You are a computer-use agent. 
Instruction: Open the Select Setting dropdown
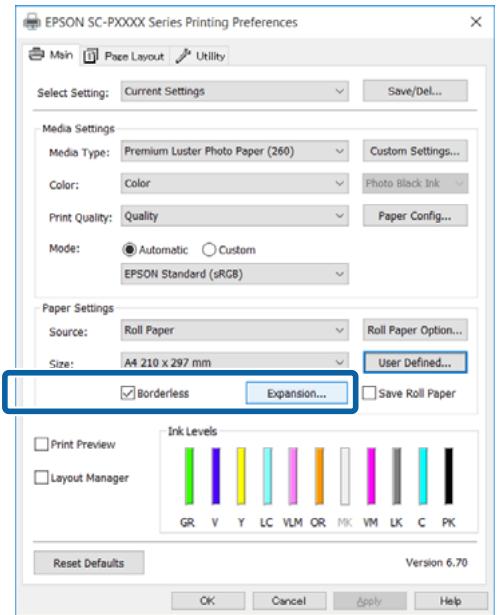click(234, 91)
